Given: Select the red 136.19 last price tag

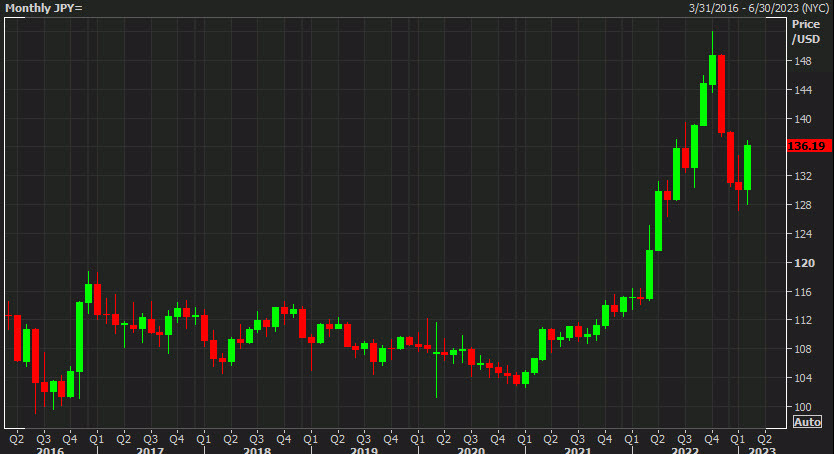Looking at the screenshot, I should coord(808,146).
